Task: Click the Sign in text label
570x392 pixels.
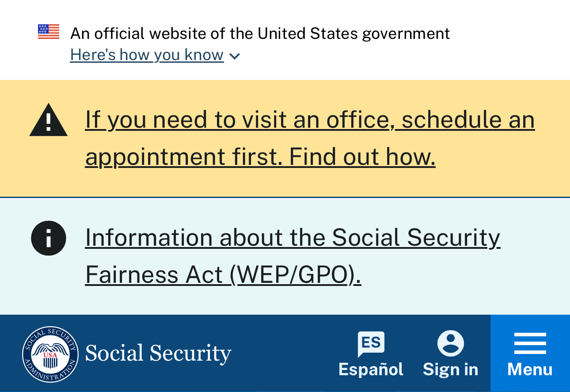Action: pos(450,369)
